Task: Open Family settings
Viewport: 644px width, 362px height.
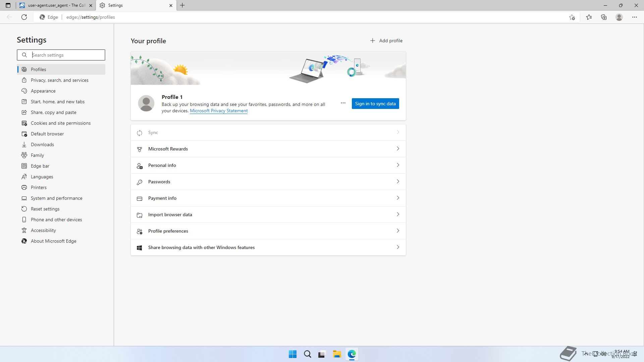Action: pos(61,155)
